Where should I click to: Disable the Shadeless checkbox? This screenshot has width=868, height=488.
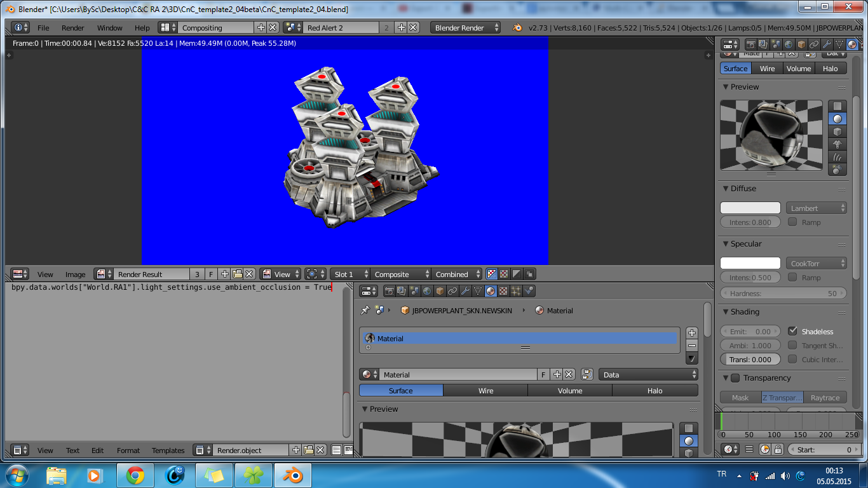(x=793, y=331)
